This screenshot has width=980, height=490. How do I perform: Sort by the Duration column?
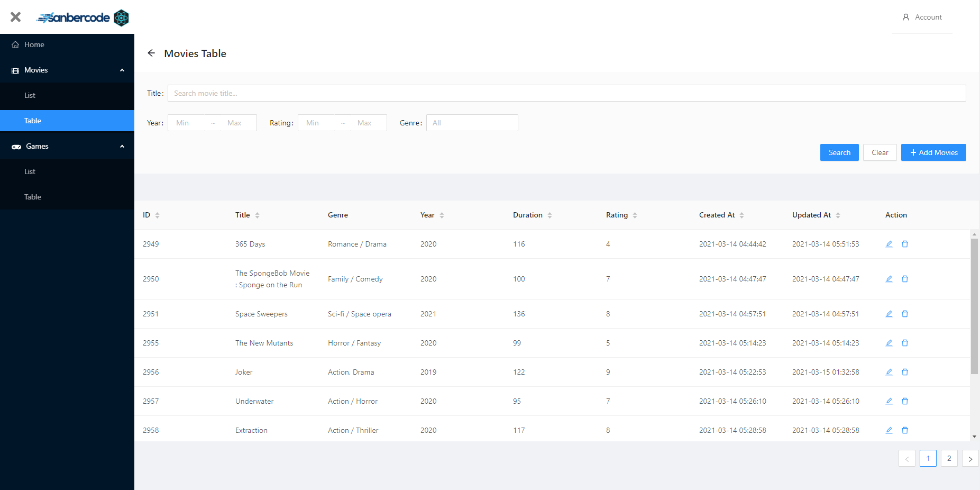click(533, 215)
